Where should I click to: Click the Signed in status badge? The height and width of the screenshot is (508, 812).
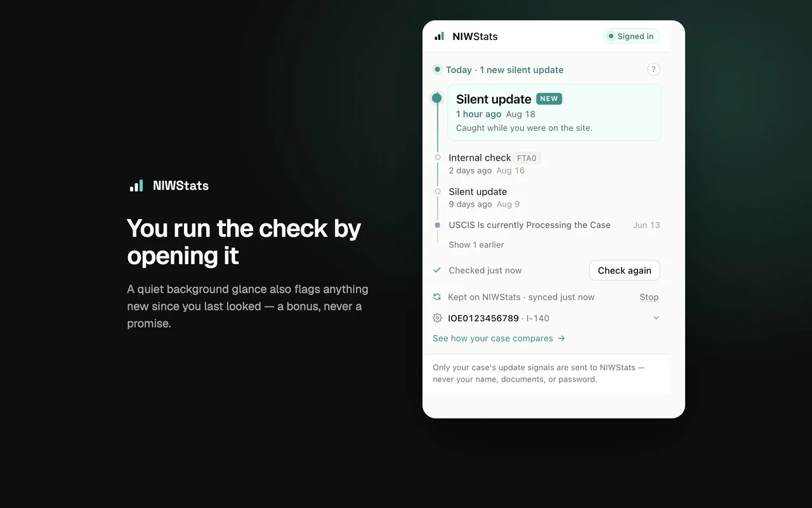tap(631, 36)
